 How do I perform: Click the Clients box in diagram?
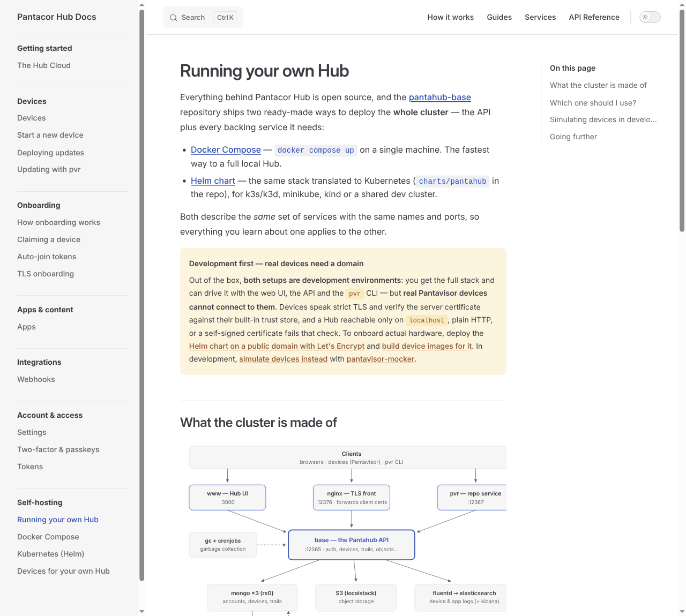pos(347,457)
